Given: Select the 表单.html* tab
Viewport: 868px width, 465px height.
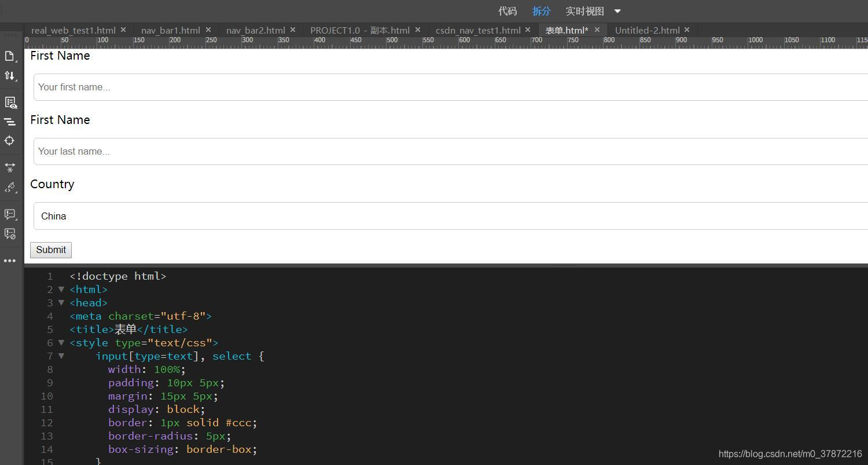Looking at the screenshot, I should click(x=567, y=30).
